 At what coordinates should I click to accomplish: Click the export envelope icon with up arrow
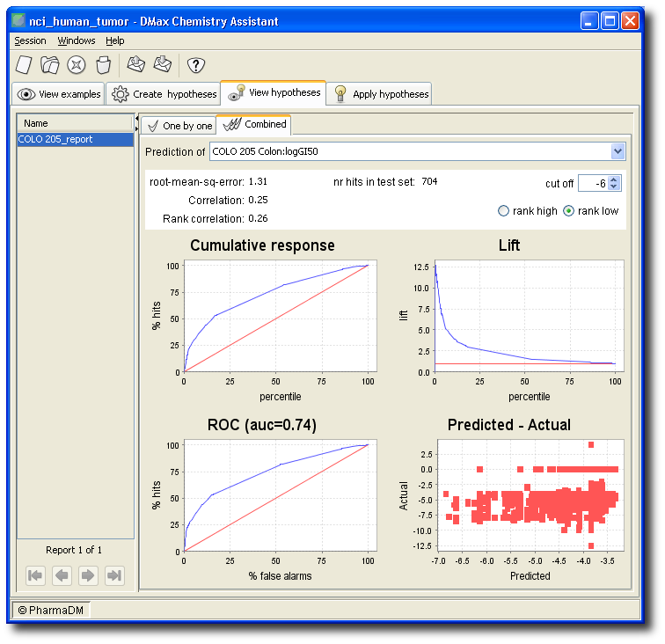(x=135, y=64)
